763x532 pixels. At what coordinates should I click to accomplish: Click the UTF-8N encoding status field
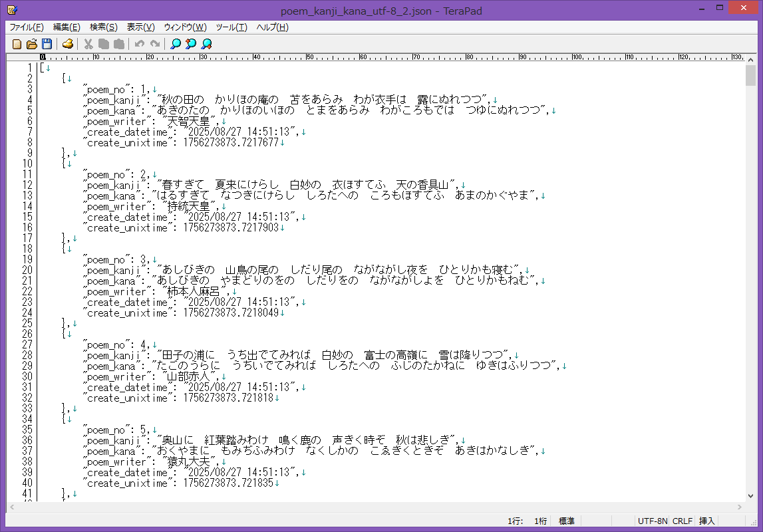[652, 521]
